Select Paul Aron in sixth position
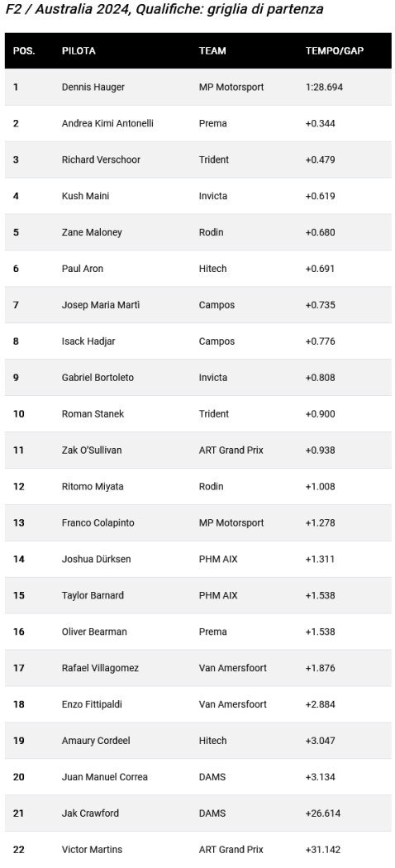The height and width of the screenshot is (868, 395). (83, 269)
